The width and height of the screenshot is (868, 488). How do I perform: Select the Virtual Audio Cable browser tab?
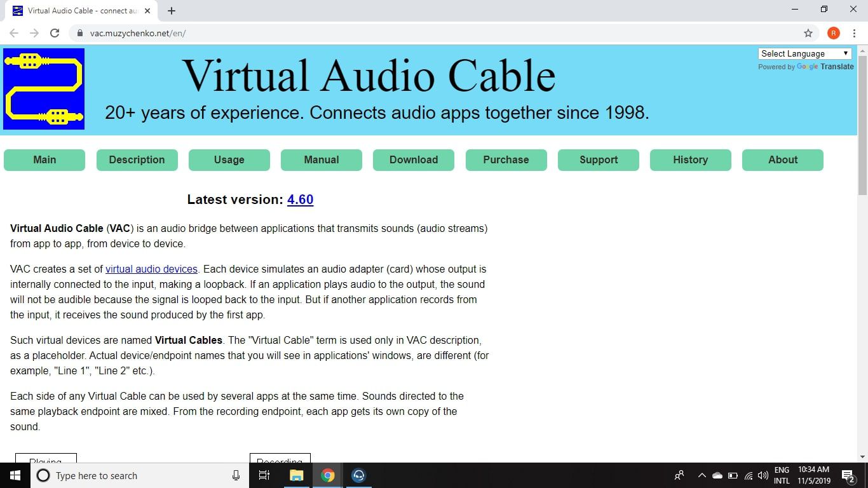(x=83, y=11)
